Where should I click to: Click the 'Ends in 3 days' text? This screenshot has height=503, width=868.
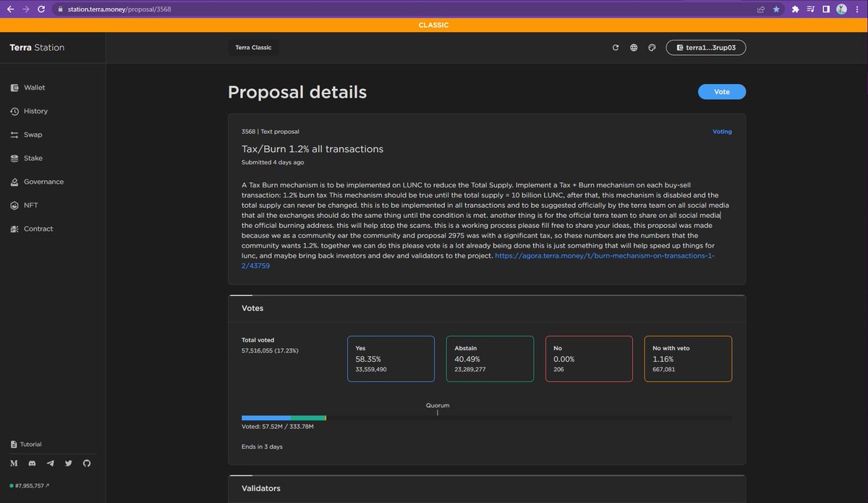point(262,447)
